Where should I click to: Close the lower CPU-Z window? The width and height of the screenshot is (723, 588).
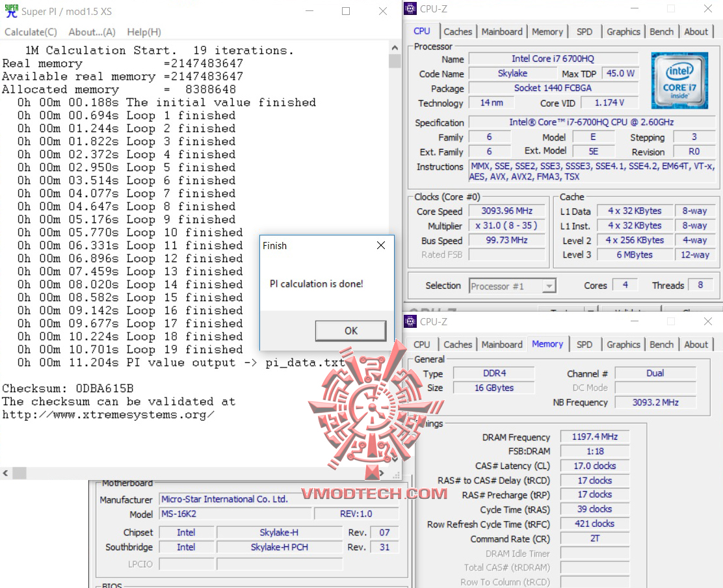[x=708, y=321]
